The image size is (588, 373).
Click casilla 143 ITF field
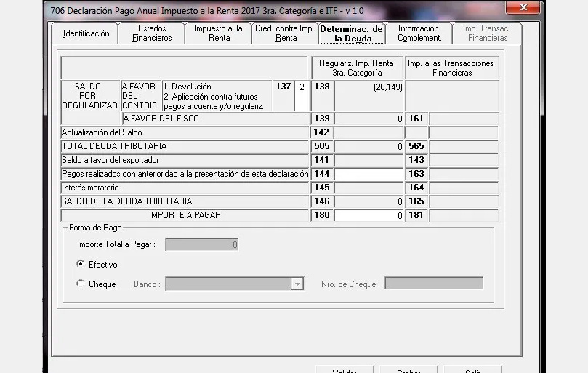[x=464, y=160]
